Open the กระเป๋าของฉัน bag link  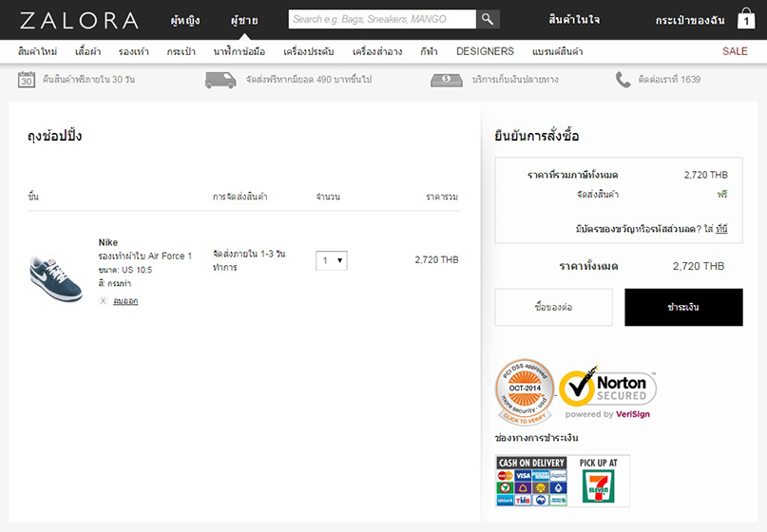(690, 20)
